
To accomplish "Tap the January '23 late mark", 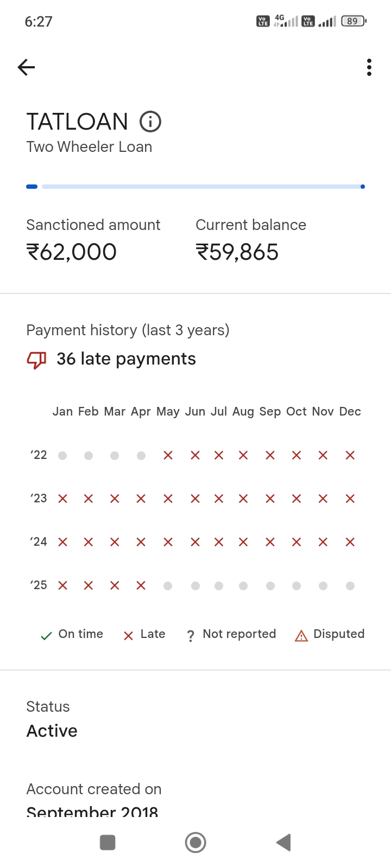I will point(62,499).
